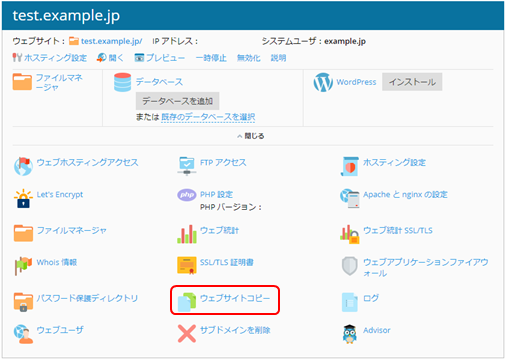Open the WordPress text link
The height and width of the screenshot is (360, 506).
pos(356,82)
